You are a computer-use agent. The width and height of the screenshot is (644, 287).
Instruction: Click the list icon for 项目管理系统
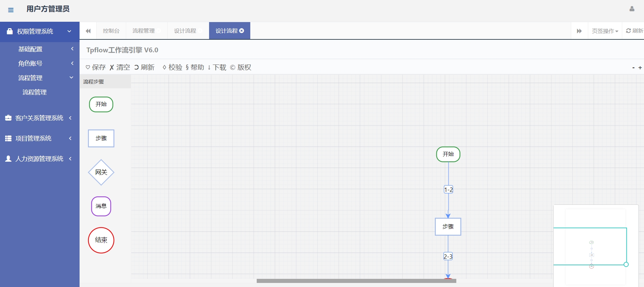tap(9, 138)
